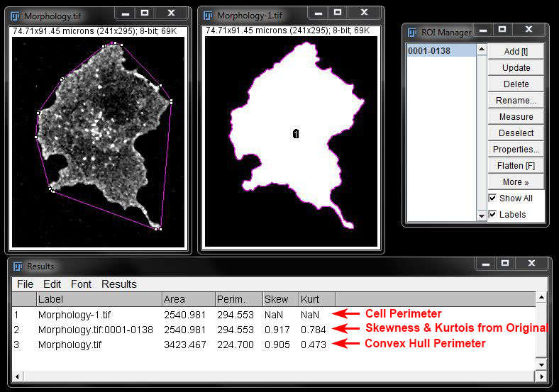Image resolution: width=559 pixels, height=392 pixels.
Task: Toggle the Show All checkbox
Action: (492, 198)
